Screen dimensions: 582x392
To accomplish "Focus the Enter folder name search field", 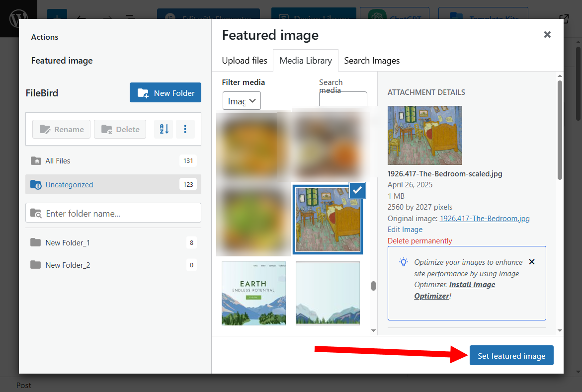I will tap(113, 213).
